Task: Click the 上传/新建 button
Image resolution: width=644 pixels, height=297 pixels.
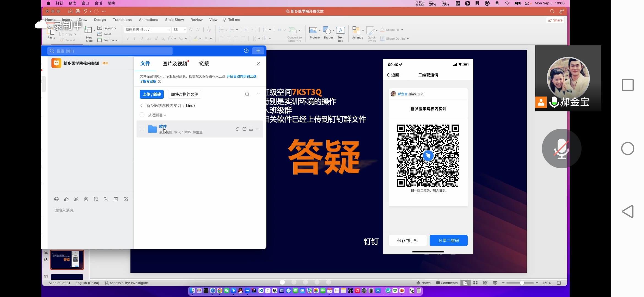Action: pyautogui.click(x=152, y=94)
